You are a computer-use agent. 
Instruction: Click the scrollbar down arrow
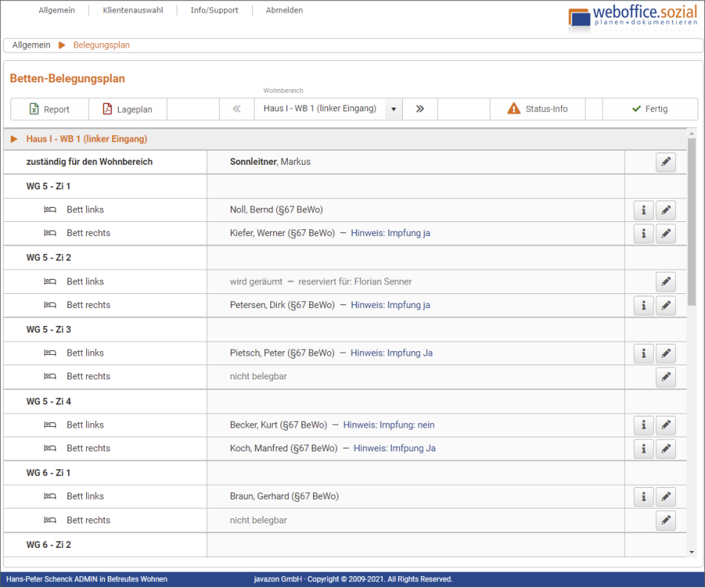[692, 552]
